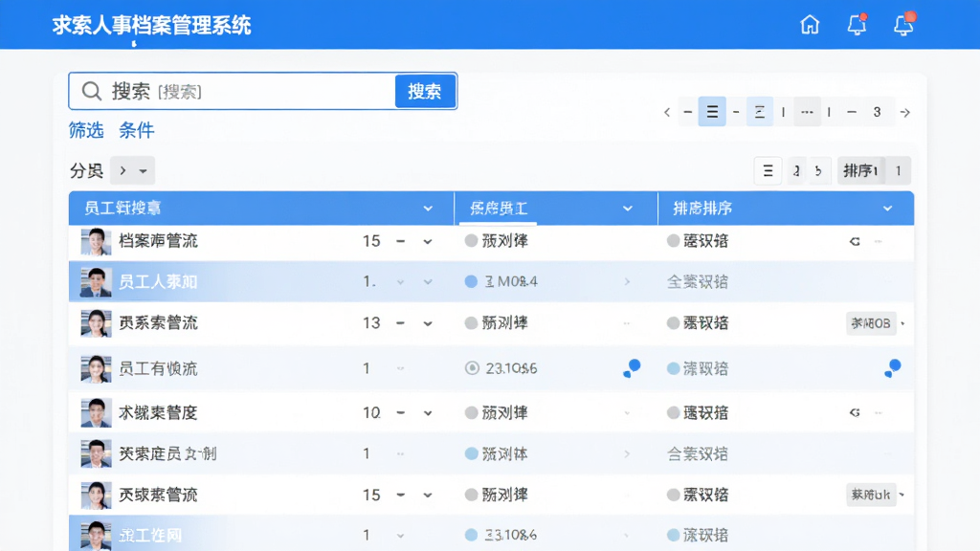Screen dimensions: 980x551
Task: Go to previous page arrow
Action: [667, 113]
